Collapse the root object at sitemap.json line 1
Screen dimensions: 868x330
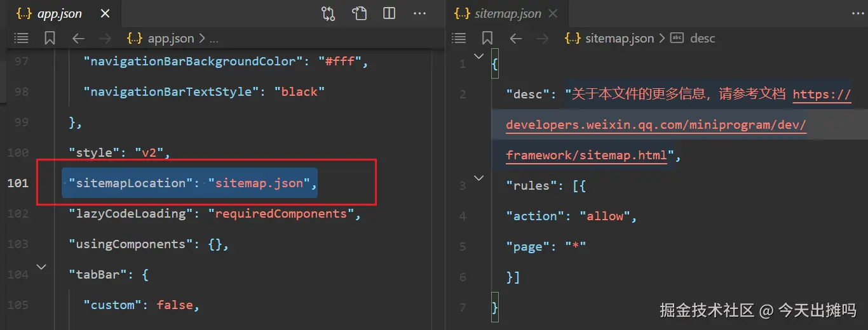point(479,56)
